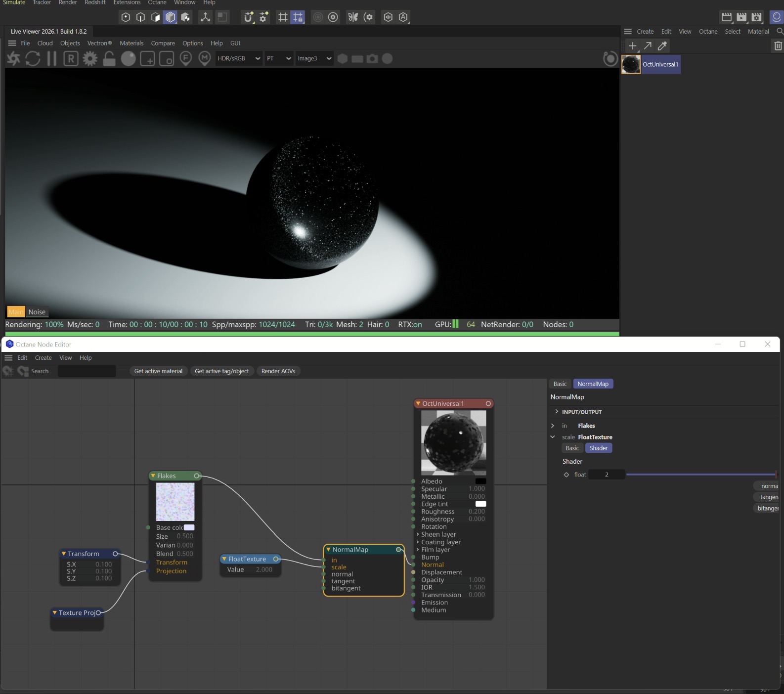
Task: Open the Materials menu in Live Viewer
Action: coord(131,43)
